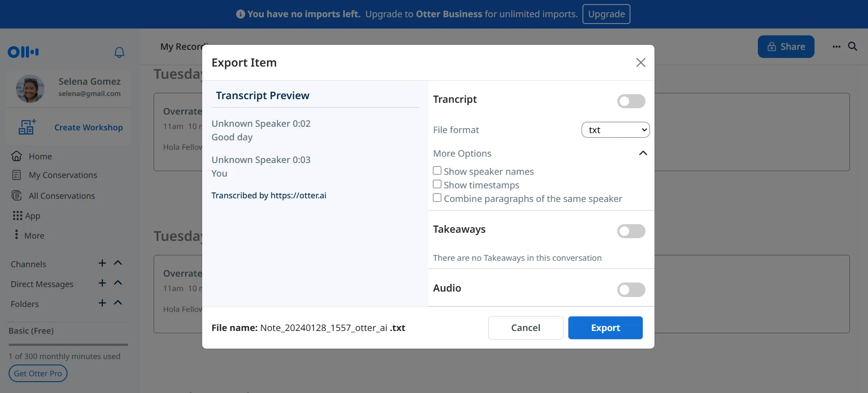Go to Home in the sidebar

tap(40, 156)
